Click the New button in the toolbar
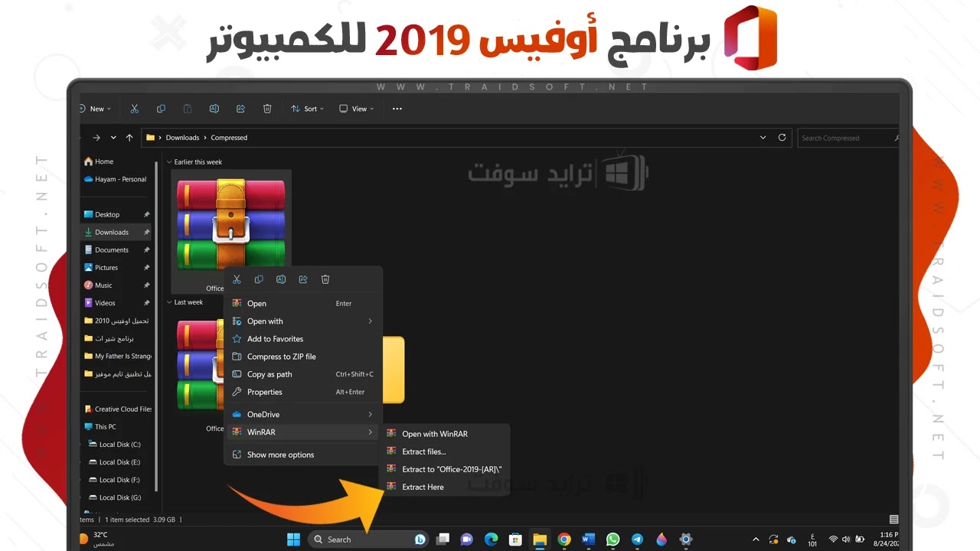980x551 pixels. 96,109
